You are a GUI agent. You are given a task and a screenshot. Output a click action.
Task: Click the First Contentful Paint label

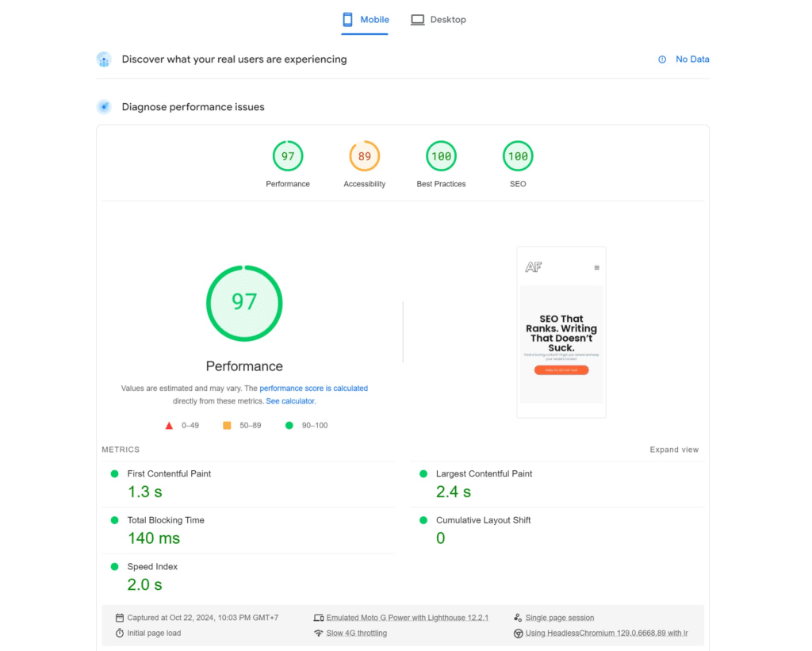(169, 474)
